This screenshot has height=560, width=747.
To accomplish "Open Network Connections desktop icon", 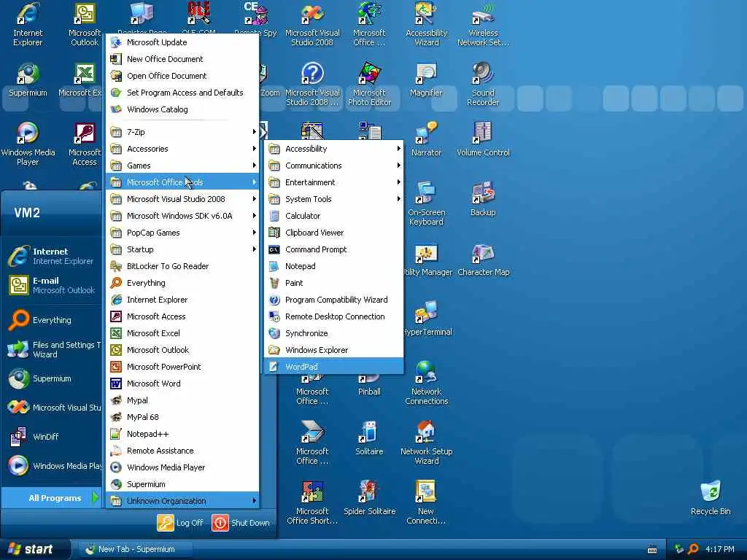I will 426,383.
